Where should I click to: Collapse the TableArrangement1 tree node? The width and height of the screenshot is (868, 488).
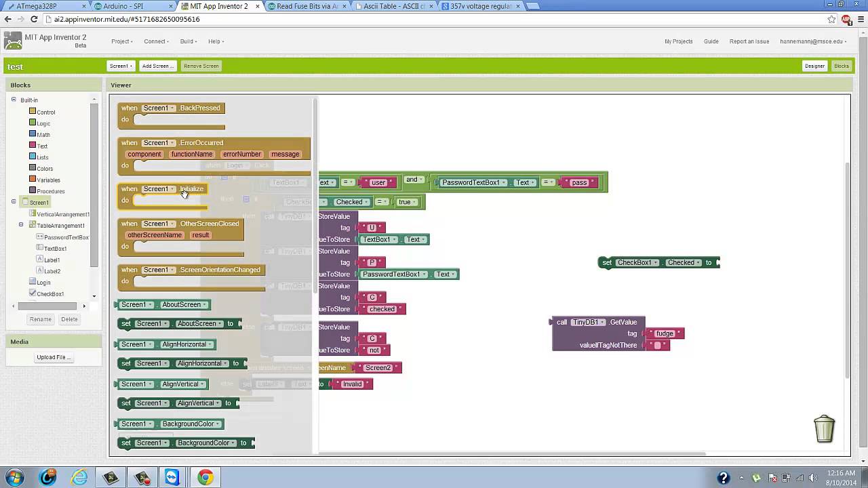[21, 224]
